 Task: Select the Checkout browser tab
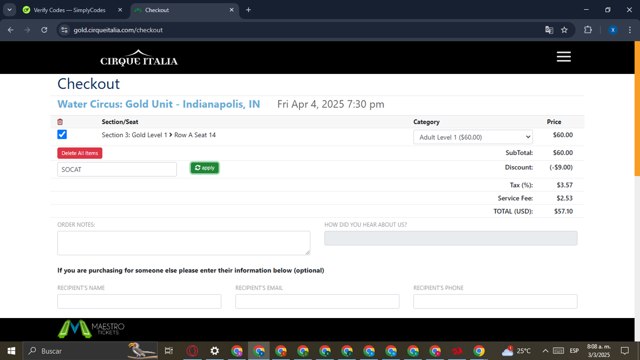(184, 10)
